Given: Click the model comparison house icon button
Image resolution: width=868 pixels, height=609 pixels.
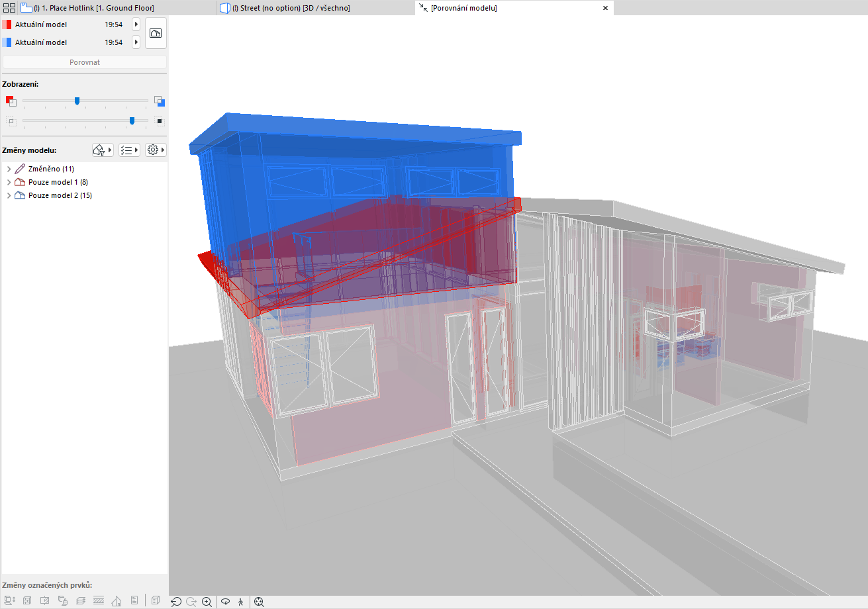Looking at the screenshot, I should 156,33.
